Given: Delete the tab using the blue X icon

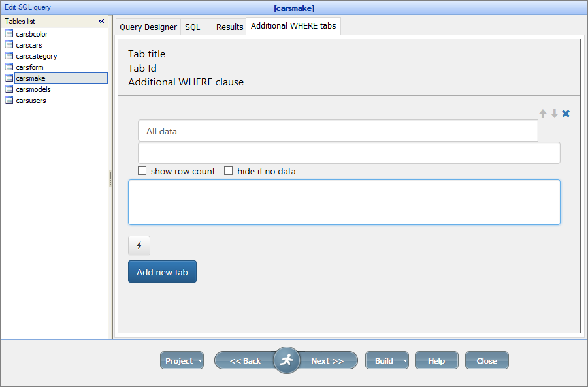Looking at the screenshot, I should (566, 113).
